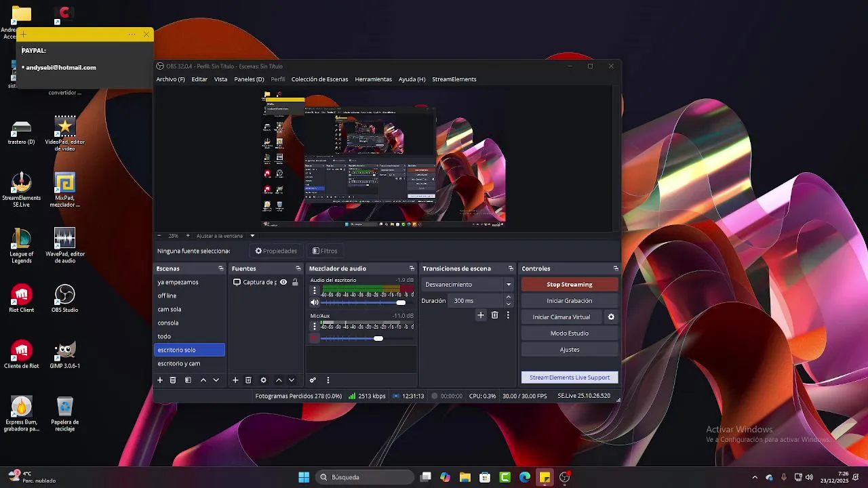Delete transition with the trash icon
Image resolution: width=868 pixels, height=488 pixels.
tap(494, 315)
